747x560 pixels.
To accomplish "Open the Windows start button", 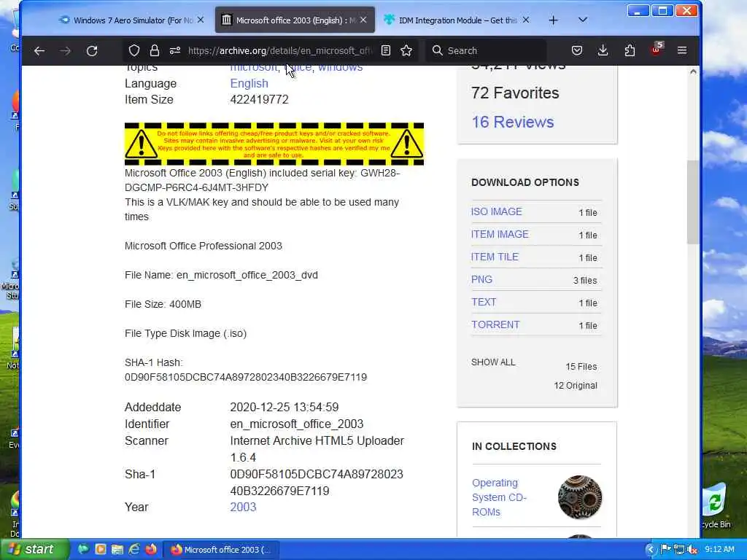I will [x=34, y=549].
